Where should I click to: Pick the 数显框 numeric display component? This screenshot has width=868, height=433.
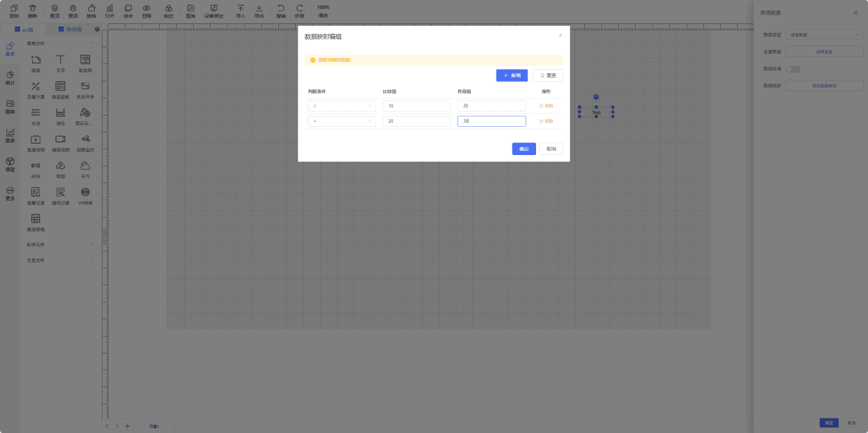(85, 63)
